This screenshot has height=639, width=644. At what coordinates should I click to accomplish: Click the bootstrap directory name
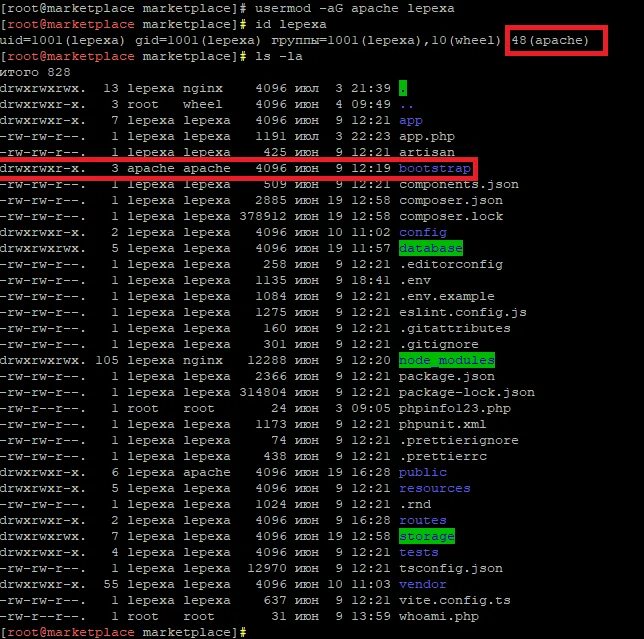click(434, 169)
